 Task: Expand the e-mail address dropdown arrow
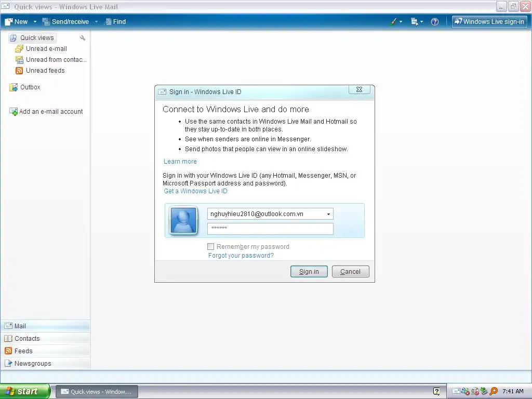coord(328,214)
